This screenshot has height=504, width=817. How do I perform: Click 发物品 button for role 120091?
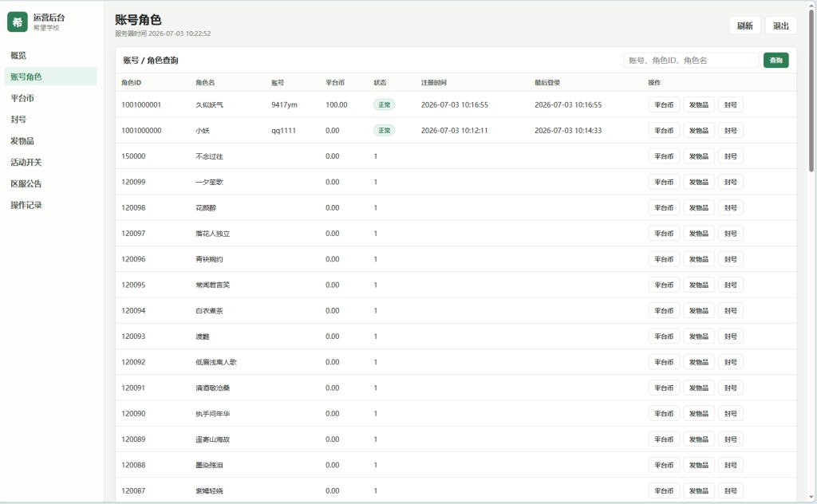[699, 388]
